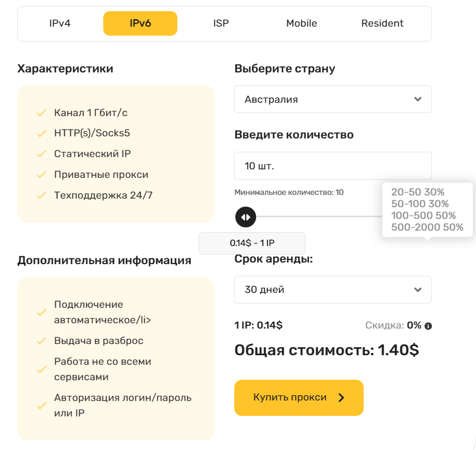Click the quantity slider handle
476x450 pixels.
(x=245, y=217)
